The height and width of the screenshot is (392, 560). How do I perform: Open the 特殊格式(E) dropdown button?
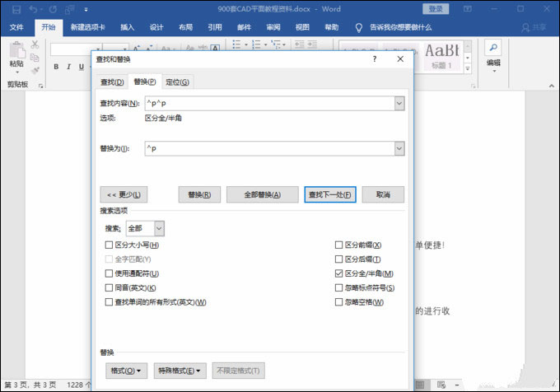pos(180,371)
